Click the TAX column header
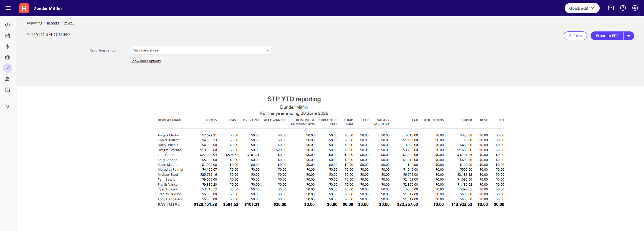 click(x=415, y=120)
